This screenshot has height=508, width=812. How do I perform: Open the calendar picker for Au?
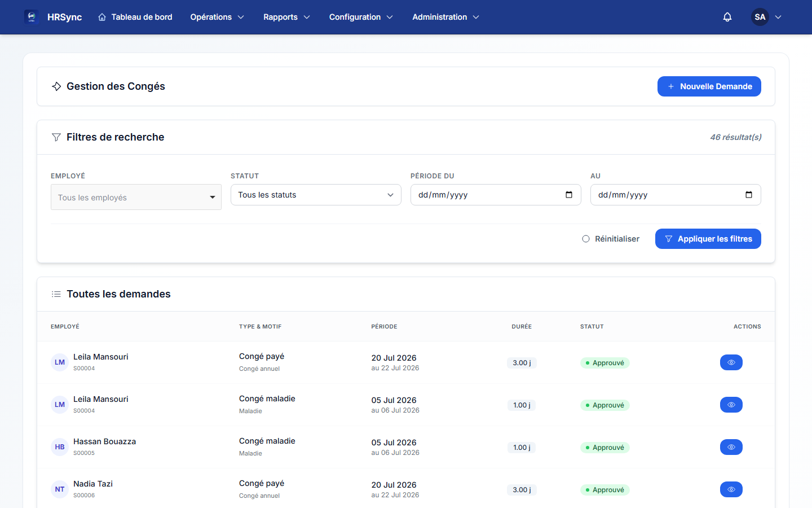749,195
